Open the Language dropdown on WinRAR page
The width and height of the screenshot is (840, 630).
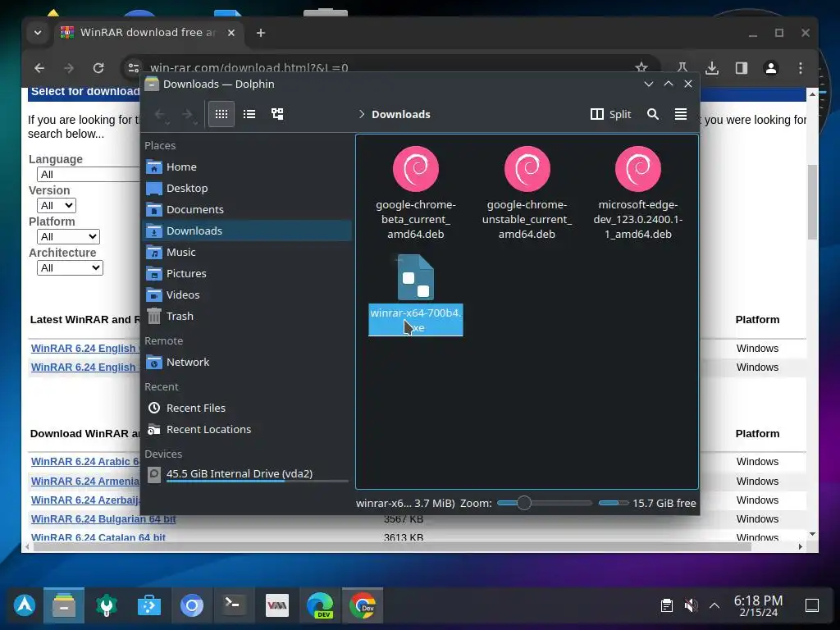89,174
